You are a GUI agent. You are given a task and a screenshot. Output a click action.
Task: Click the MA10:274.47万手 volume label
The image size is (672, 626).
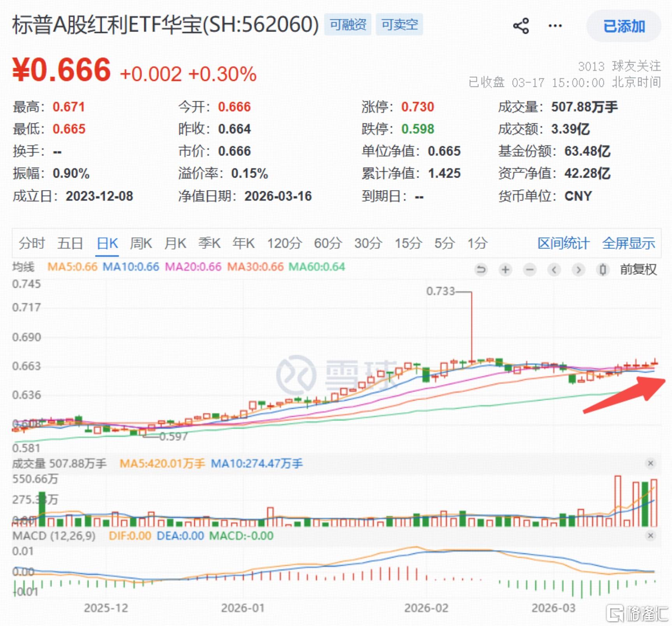(x=257, y=464)
